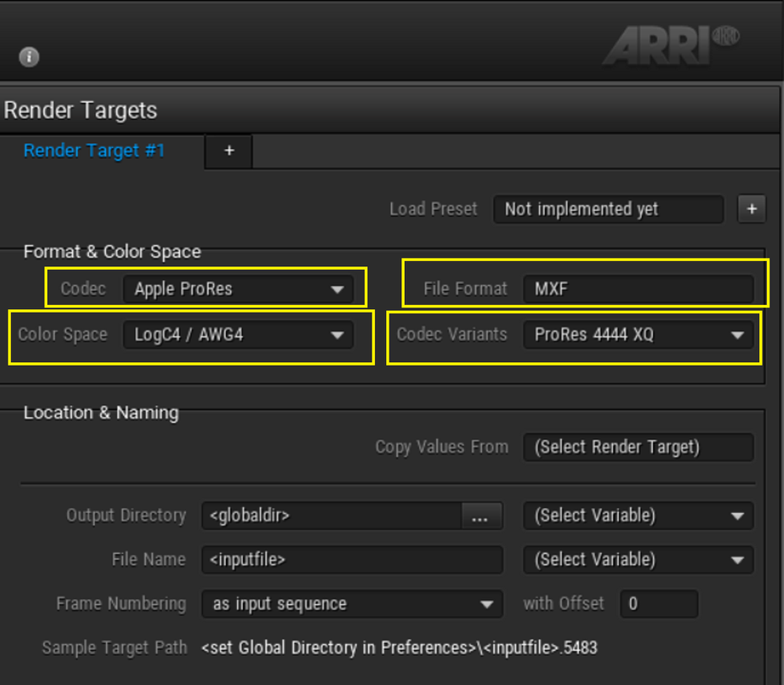Click the File Name label
Viewport: 784px width, 685px height.
pyautogui.click(x=149, y=559)
